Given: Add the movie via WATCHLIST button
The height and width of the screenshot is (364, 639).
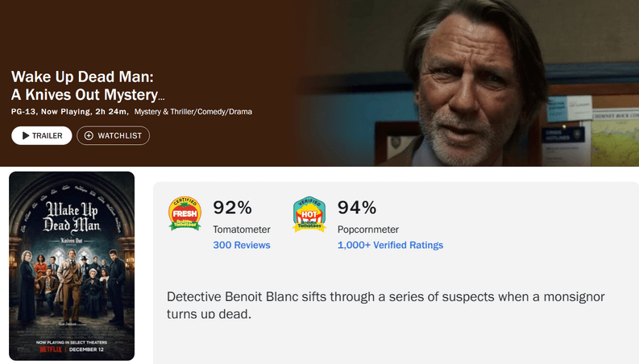Looking at the screenshot, I should coord(114,135).
